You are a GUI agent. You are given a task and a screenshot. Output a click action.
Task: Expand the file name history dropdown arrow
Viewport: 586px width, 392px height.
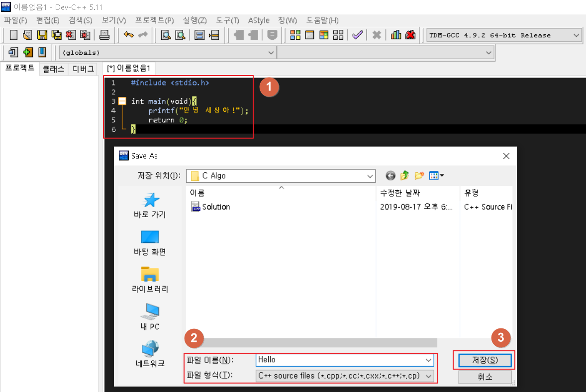click(428, 360)
